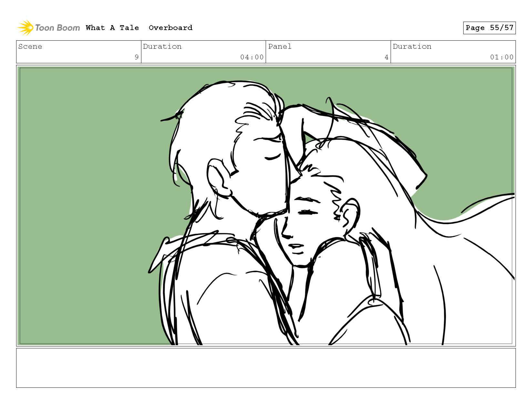Select the 01:00 panel duration value

click(502, 57)
